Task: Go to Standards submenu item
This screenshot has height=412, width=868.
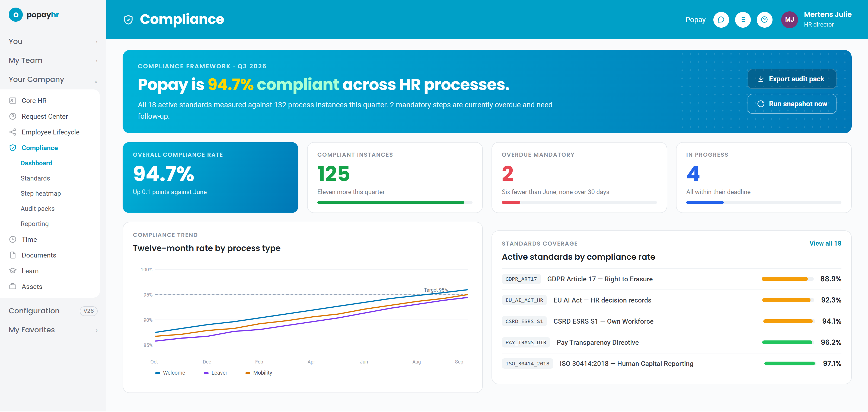Action: pyautogui.click(x=35, y=178)
